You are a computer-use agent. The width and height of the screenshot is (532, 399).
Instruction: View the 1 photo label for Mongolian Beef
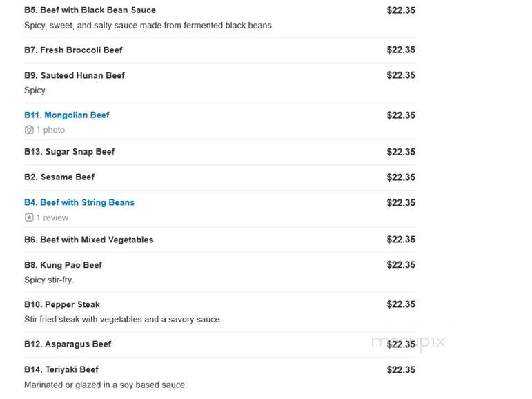(x=50, y=130)
